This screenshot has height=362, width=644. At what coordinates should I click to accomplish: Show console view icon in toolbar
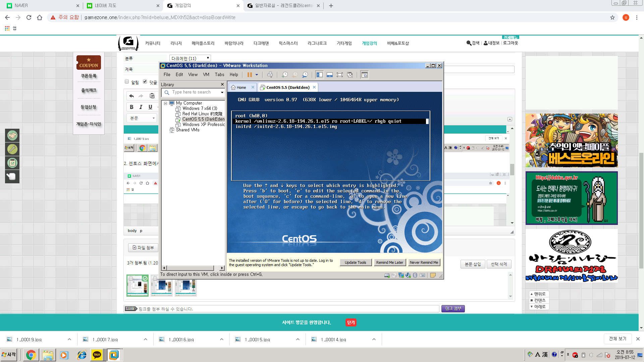pyautogui.click(x=364, y=75)
